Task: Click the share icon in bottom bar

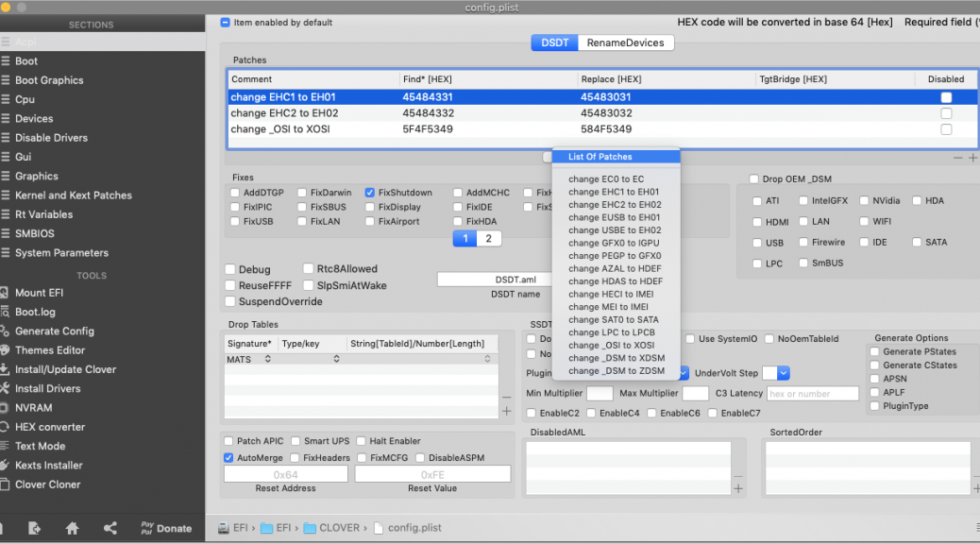Action: tap(110, 528)
